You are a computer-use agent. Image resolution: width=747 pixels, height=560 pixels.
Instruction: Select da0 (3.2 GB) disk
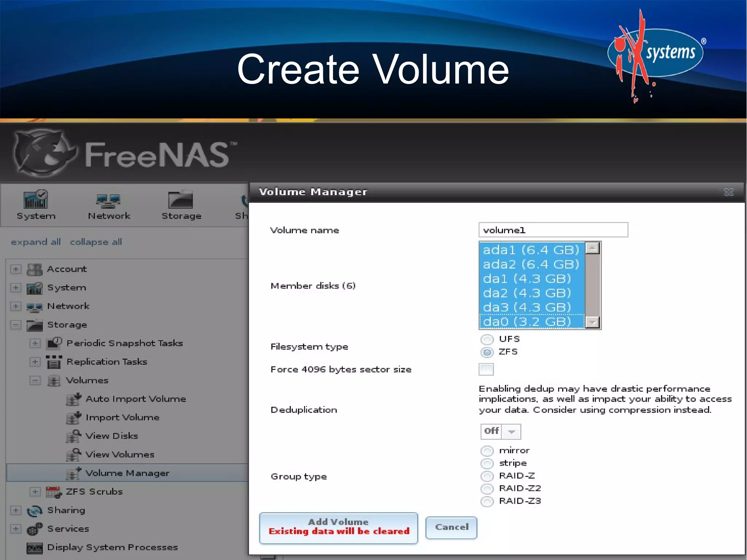(532, 321)
